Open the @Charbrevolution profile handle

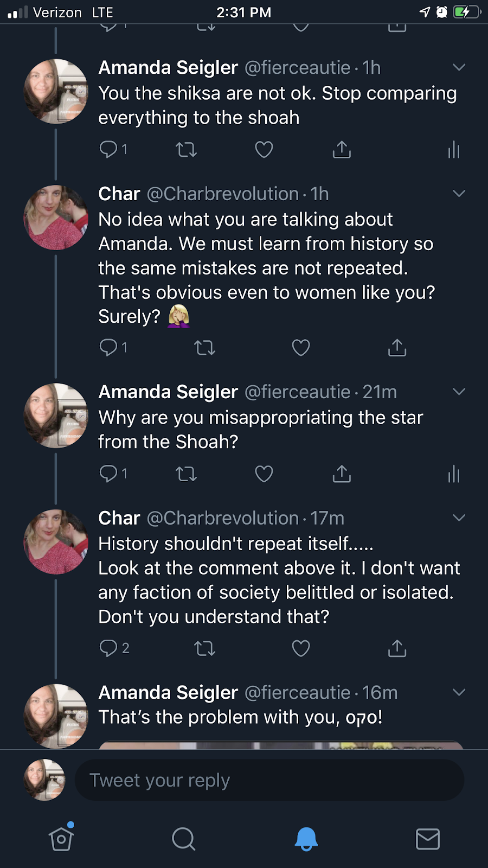tap(222, 194)
